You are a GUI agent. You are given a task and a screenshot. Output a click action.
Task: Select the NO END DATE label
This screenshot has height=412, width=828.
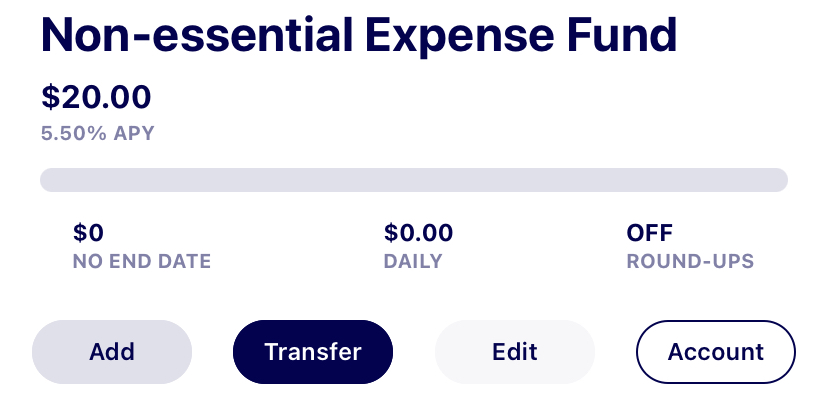point(142,262)
